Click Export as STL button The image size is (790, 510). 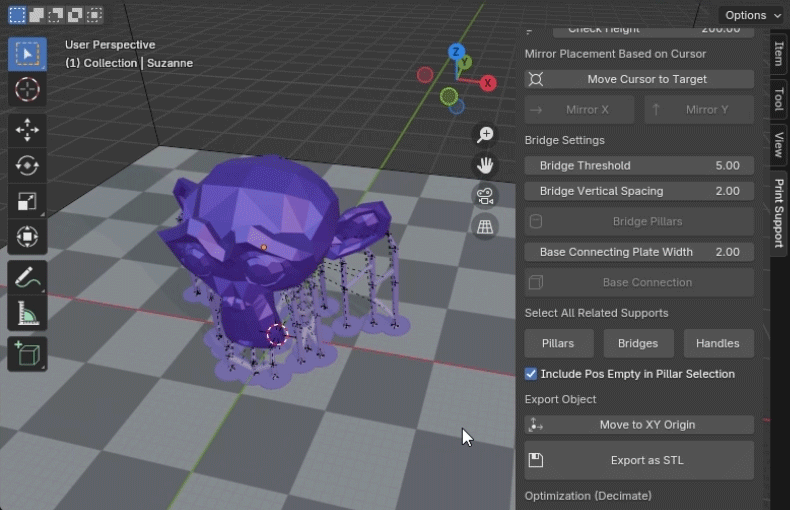[x=639, y=460]
